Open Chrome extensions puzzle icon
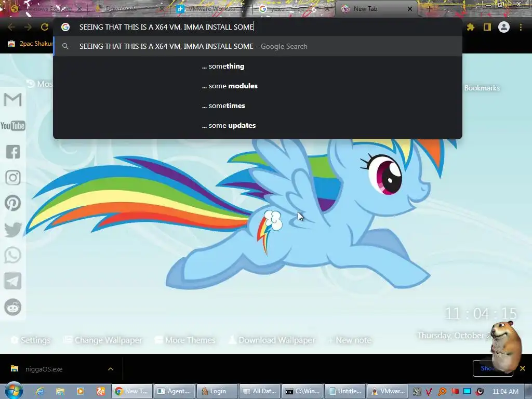The height and width of the screenshot is (399, 532). 471,27
